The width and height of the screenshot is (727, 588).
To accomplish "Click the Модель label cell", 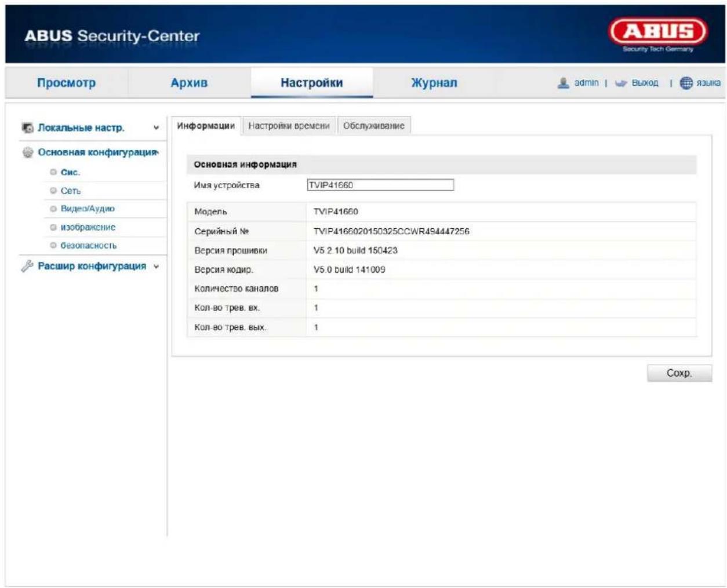I will 247,212.
